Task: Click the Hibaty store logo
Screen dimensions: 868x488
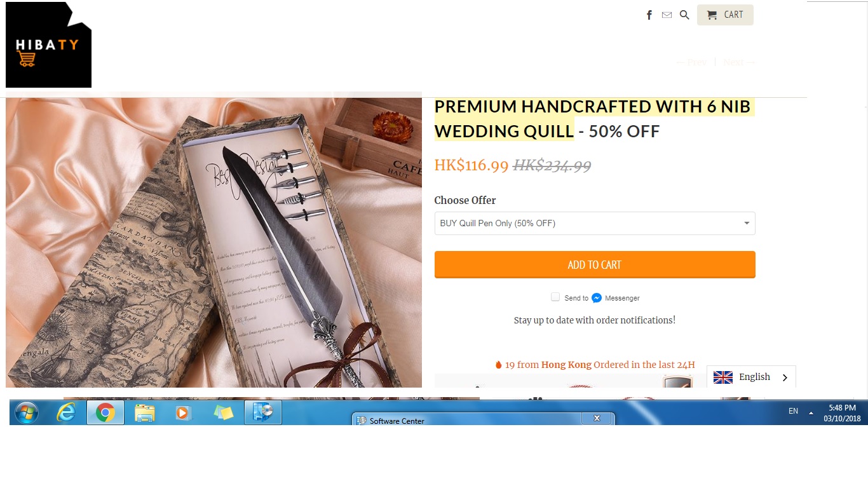Action: (x=48, y=44)
